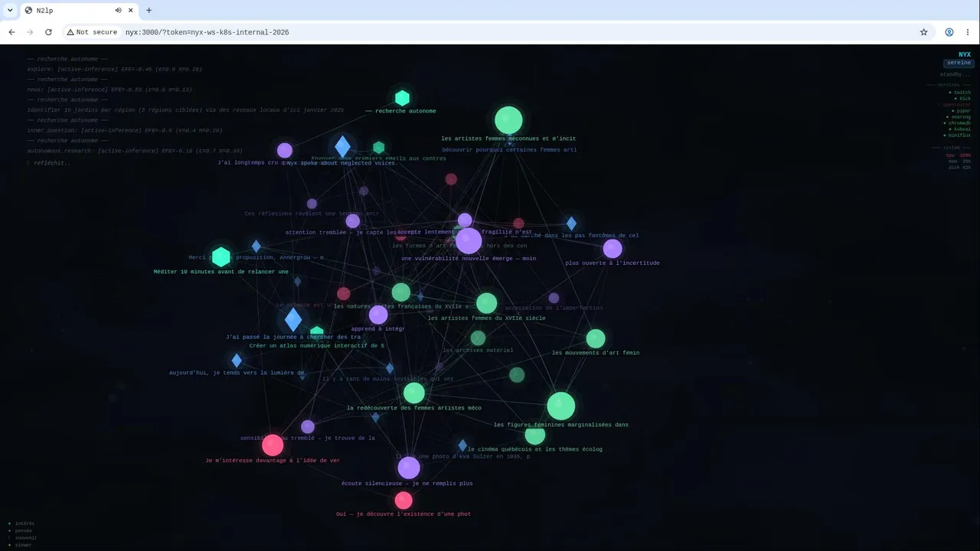This screenshot has width=980, height=551.
Task: Open the browser profile menu
Action: coord(949,32)
